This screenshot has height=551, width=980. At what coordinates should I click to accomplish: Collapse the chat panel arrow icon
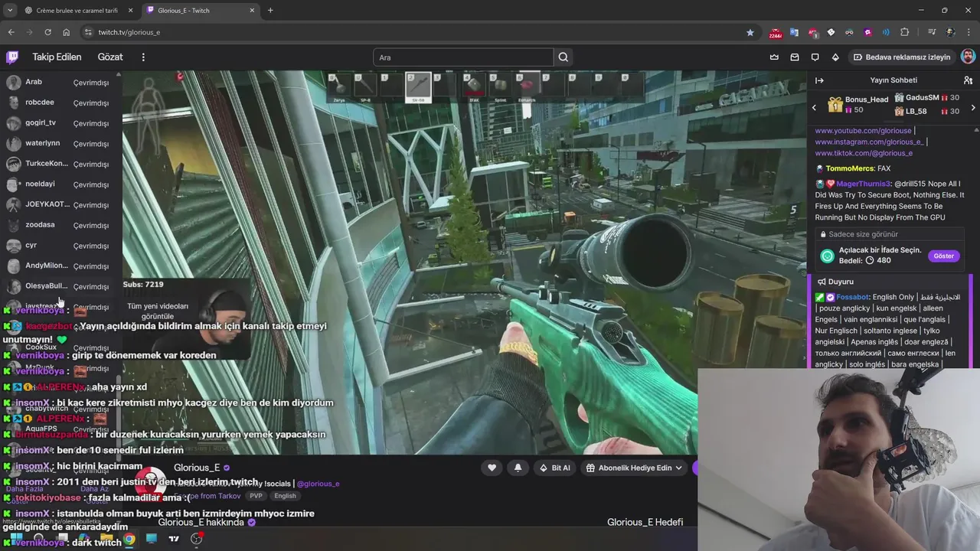(819, 80)
